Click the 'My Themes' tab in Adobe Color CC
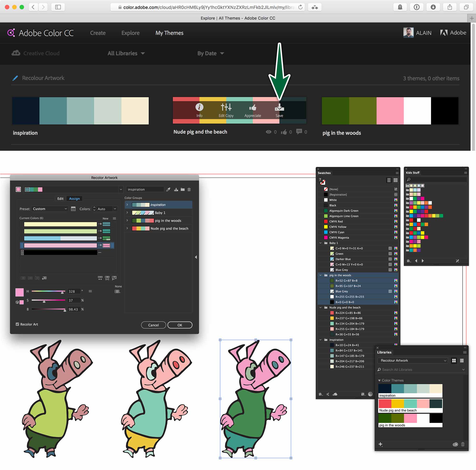 (x=169, y=32)
